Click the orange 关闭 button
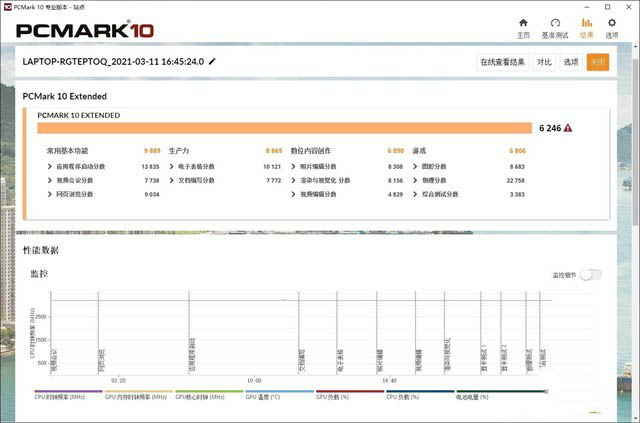The image size is (640, 423). pyautogui.click(x=598, y=62)
